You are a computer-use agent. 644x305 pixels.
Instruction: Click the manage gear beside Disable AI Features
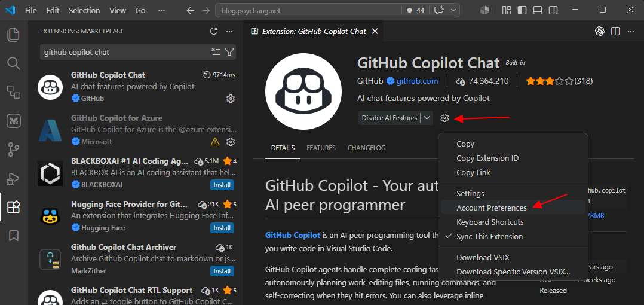coord(444,118)
